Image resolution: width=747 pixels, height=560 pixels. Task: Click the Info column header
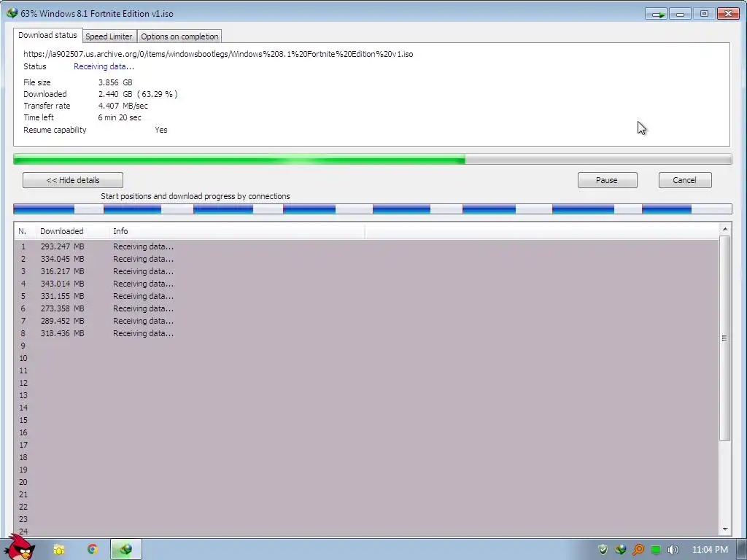237,231
